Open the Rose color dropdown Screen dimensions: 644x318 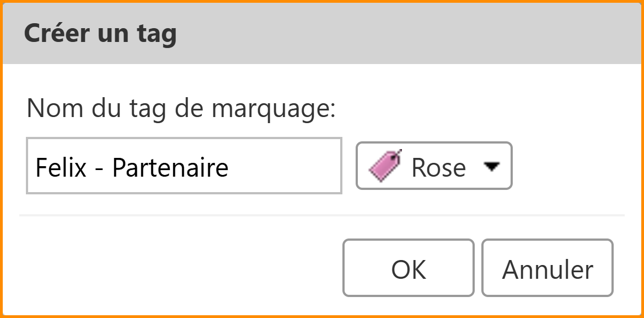[x=434, y=166]
